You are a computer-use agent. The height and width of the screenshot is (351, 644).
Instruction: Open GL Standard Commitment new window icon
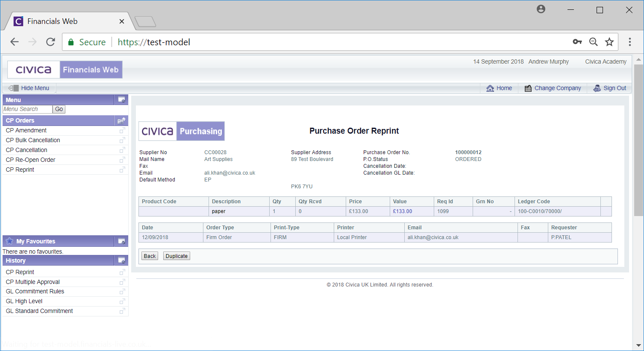pos(122,311)
